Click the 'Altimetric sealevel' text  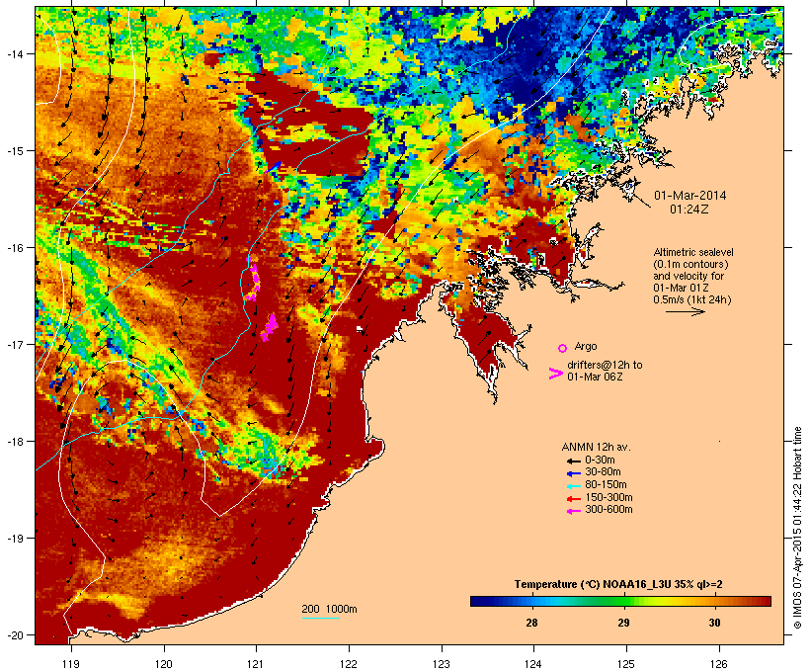coord(693,252)
